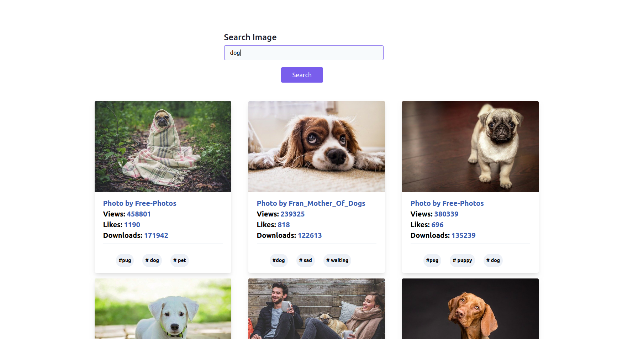Click the #pug tag on the first card
This screenshot has height=339, width=644.
click(125, 260)
